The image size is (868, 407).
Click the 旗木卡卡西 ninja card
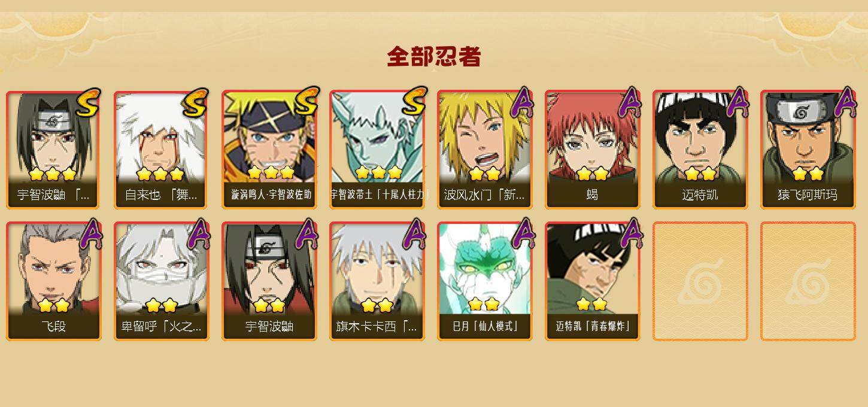coord(377,281)
